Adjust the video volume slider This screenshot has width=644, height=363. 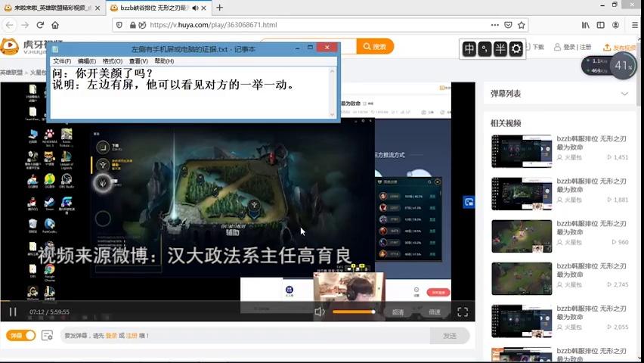coord(354,312)
